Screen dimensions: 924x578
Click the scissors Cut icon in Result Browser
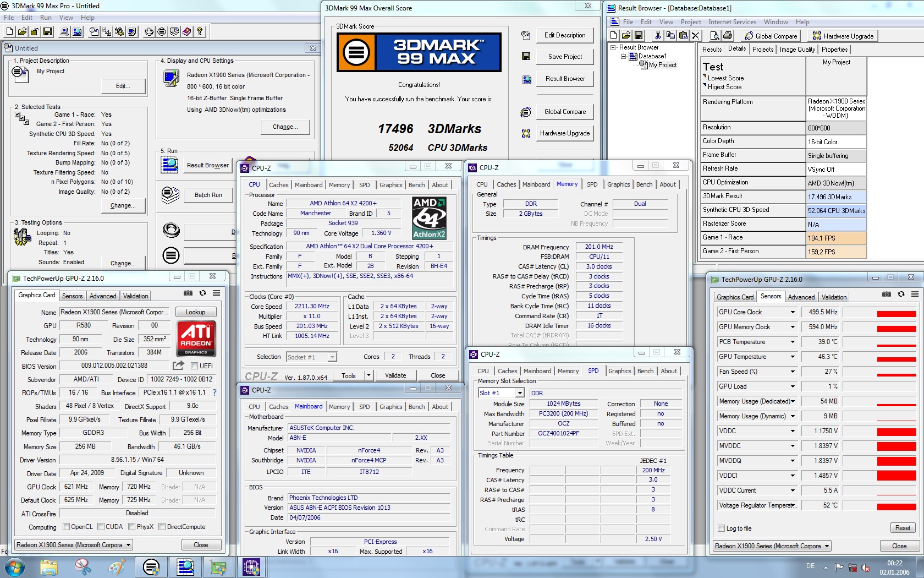(x=658, y=36)
